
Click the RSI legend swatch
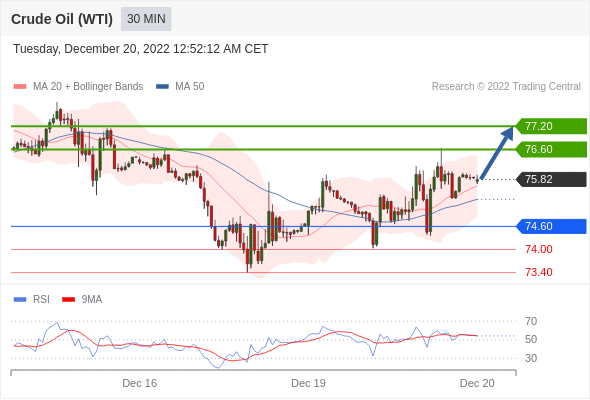point(20,300)
